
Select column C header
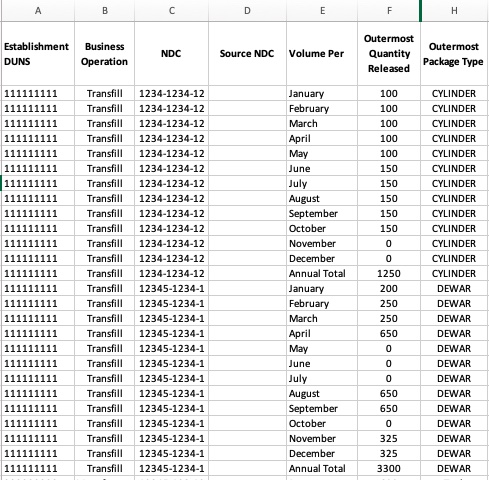click(172, 11)
